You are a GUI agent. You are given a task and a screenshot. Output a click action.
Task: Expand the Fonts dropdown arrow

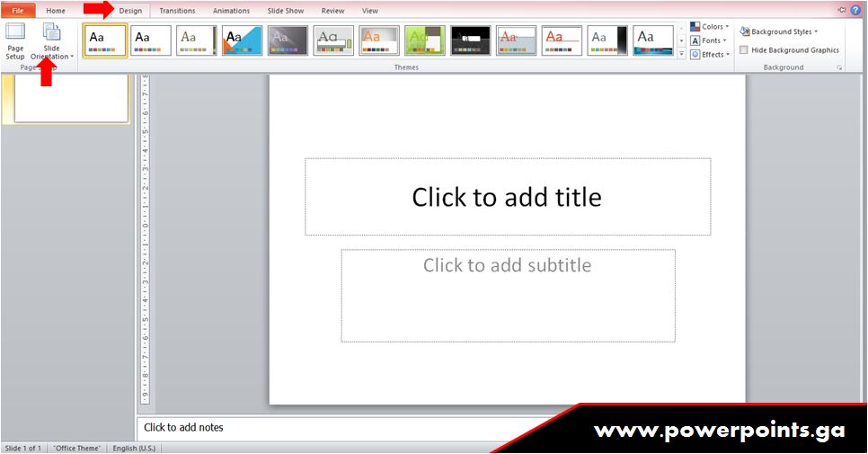coord(724,40)
